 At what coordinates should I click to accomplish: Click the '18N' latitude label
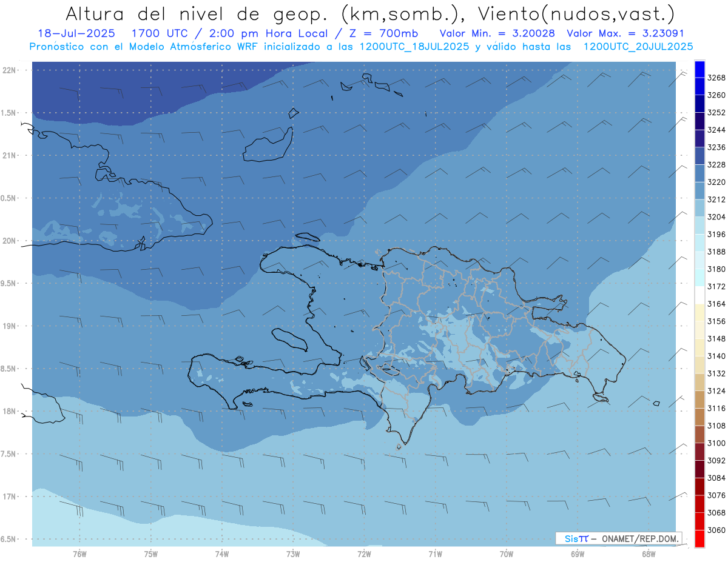click(x=10, y=411)
